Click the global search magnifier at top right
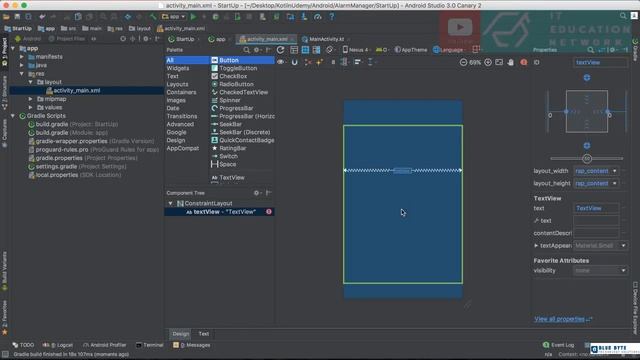Screen dimensions: 640x360 click(623, 16)
